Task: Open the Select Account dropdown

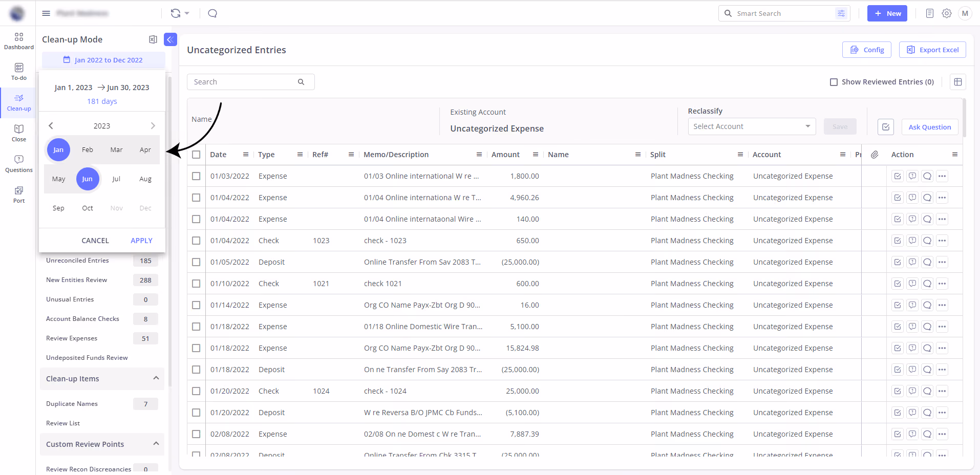Action: click(752, 126)
